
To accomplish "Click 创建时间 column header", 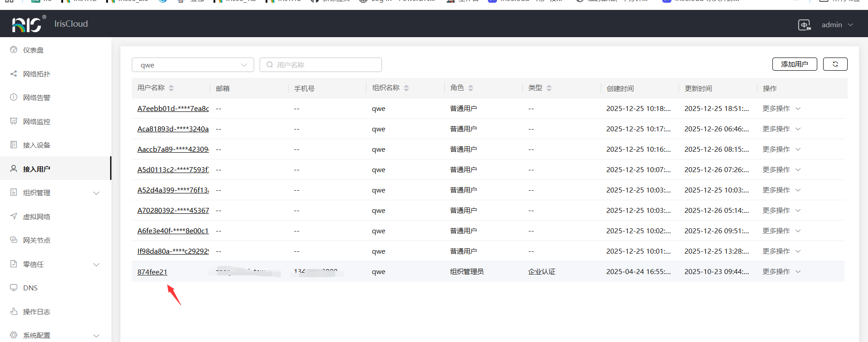I will tap(620, 88).
